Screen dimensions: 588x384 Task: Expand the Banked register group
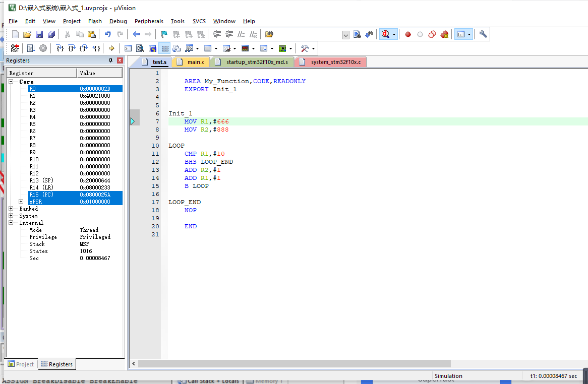(x=11, y=209)
